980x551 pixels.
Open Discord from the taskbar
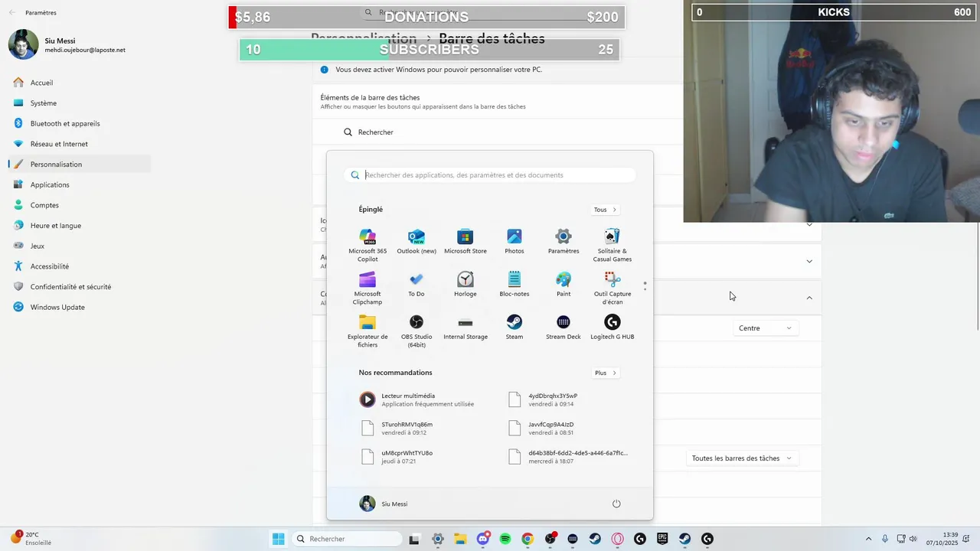(x=483, y=539)
